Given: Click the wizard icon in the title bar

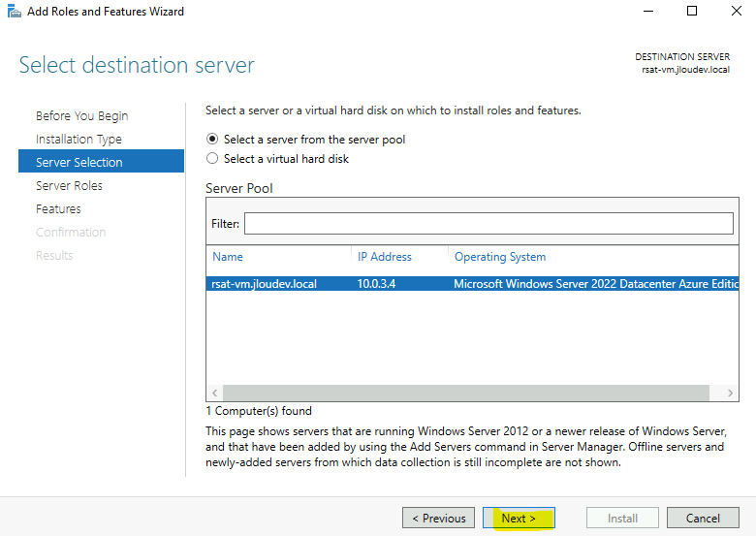Looking at the screenshot, I should click(14, 11).
